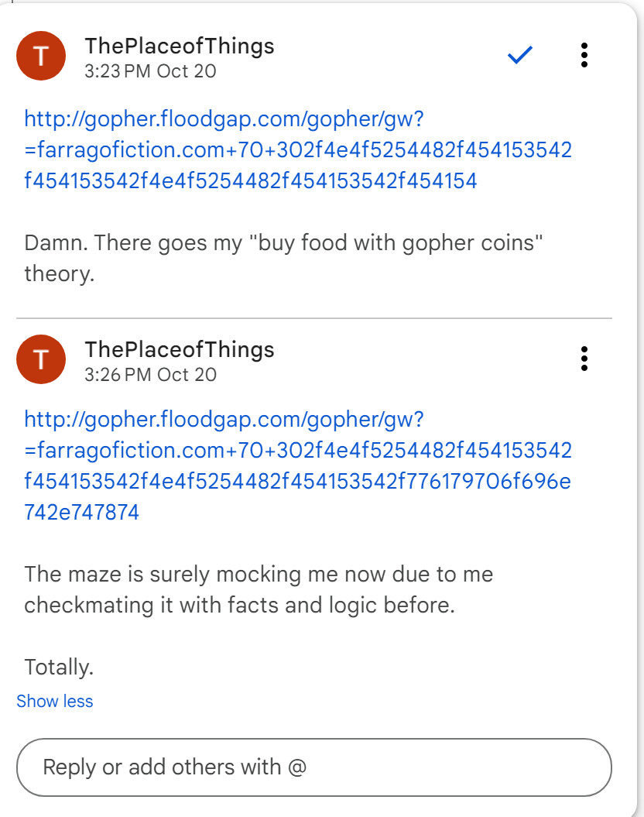Viewport: 644px width, 817px height.
Task: Click the word "theory." in first comment
Action: pos(60,274)
